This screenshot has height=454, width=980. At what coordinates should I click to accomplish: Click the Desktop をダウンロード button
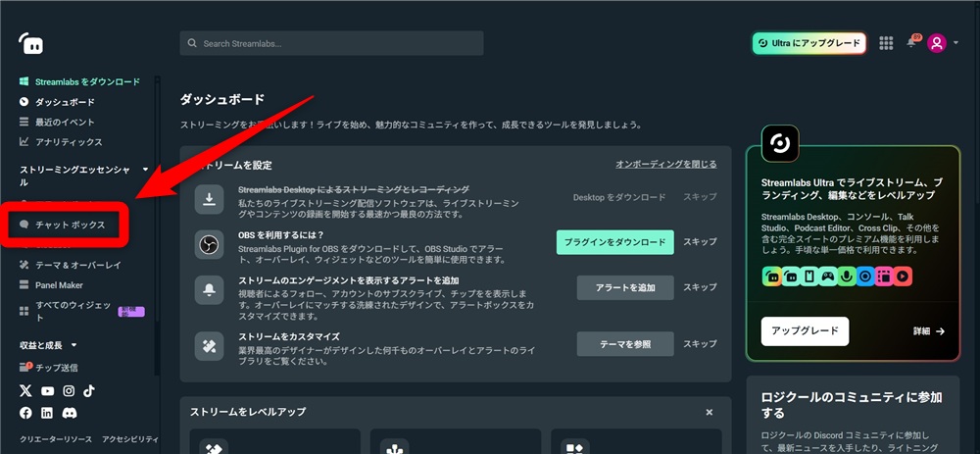click(x=619, y=197)
